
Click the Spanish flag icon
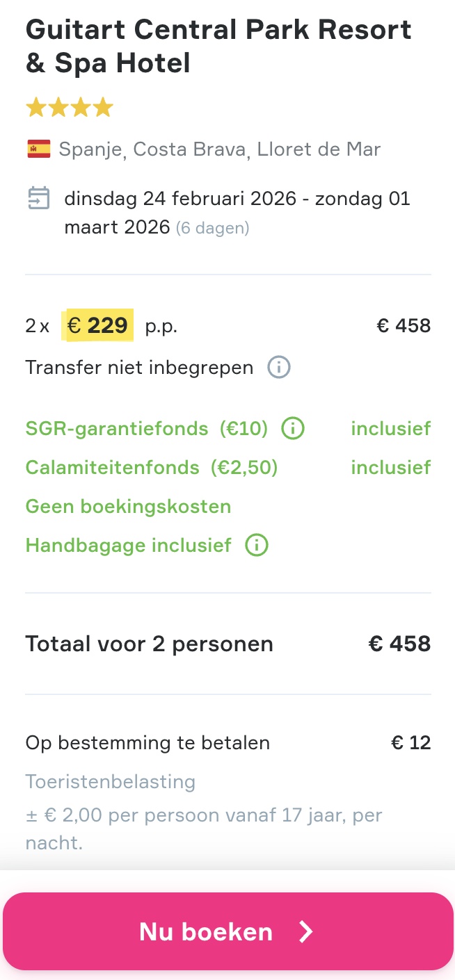coord(38,148)
